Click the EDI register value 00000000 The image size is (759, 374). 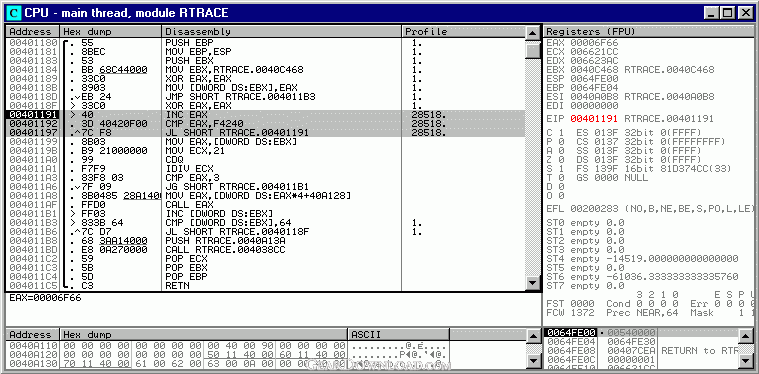click(594, 105)
